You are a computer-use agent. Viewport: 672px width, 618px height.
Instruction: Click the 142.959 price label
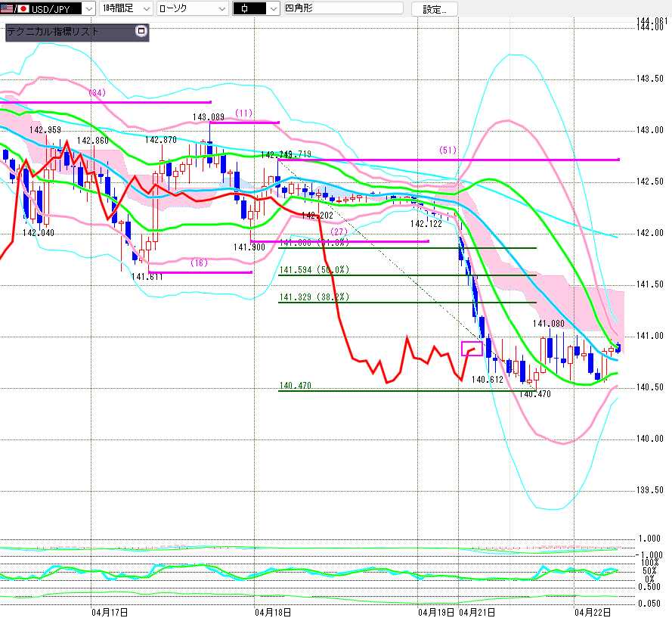tap(45, 130)
